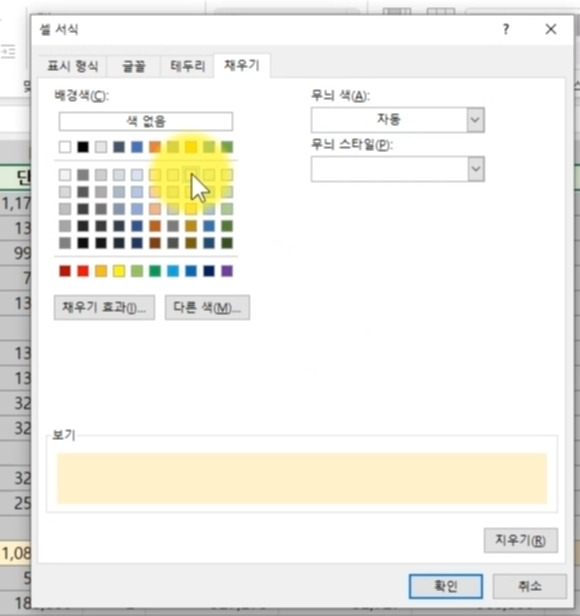The image size is (580, 616).
Task: Select the black swatch in top theme row
Action: pos(83,147)
